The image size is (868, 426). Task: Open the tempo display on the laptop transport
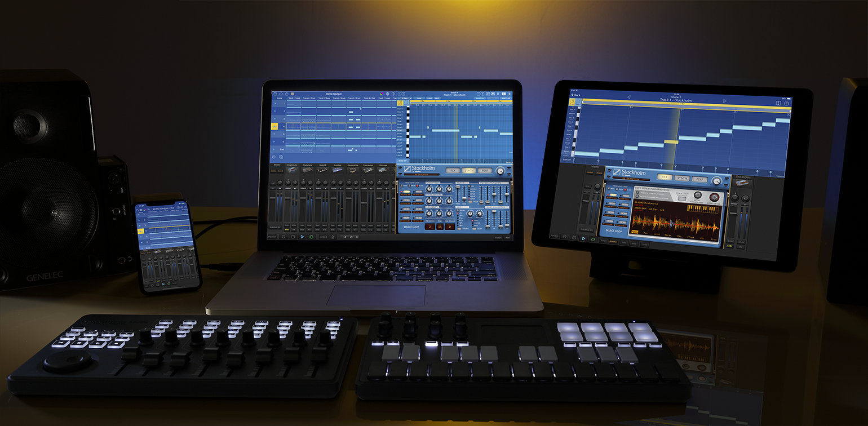point(324,237)
